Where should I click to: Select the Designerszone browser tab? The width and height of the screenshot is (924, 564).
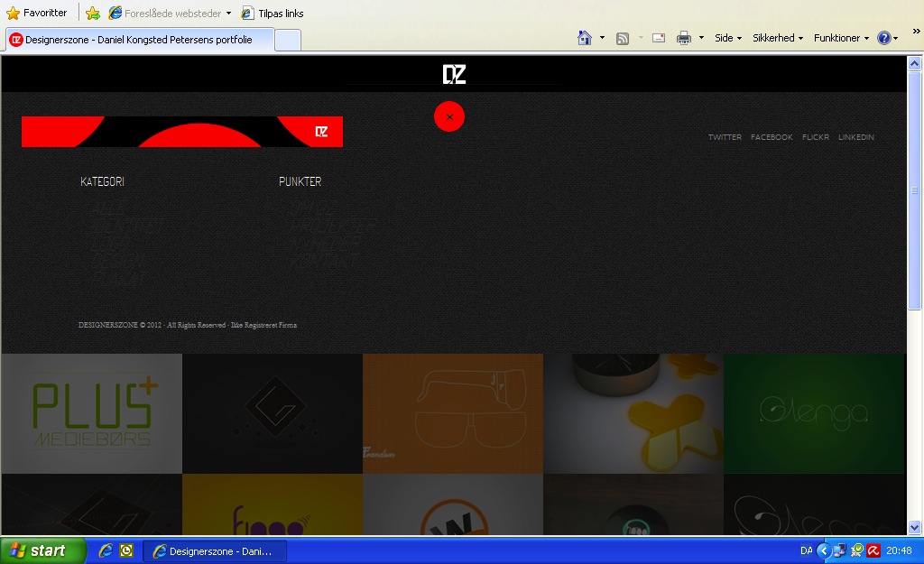[x=138, y=40]
